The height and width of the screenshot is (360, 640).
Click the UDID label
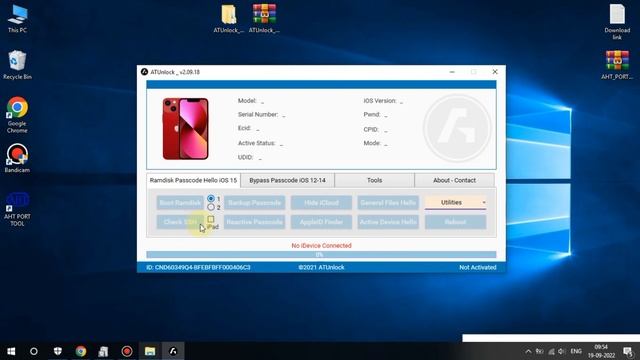pos(245,157)
